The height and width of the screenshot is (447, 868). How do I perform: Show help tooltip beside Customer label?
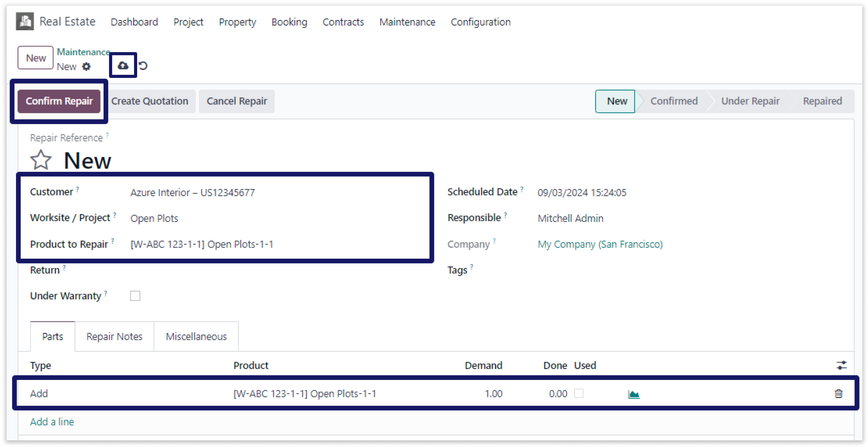78,189
